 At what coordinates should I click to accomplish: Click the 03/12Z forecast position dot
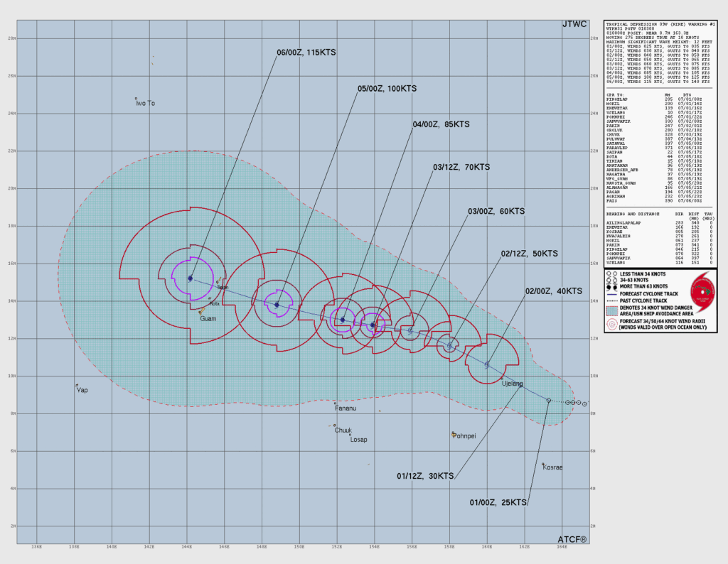tap(373, 325)
